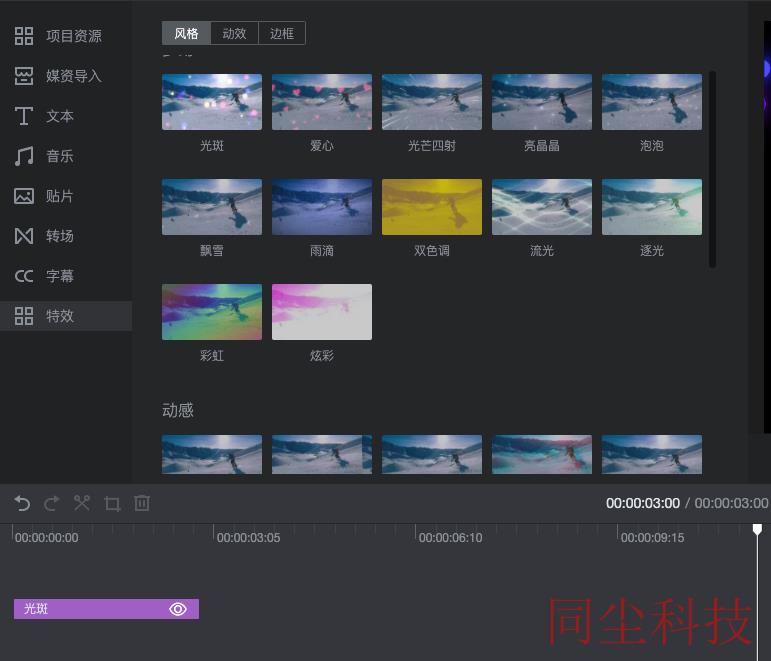The image size is (771, 661).
Task: Open 转场 in sidebar
Action: 66,236
